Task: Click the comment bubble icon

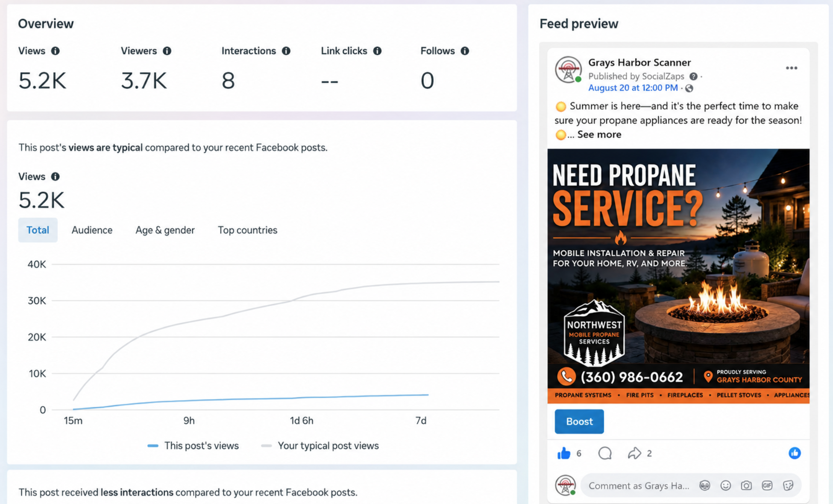Action: click(x=605, y=453)
